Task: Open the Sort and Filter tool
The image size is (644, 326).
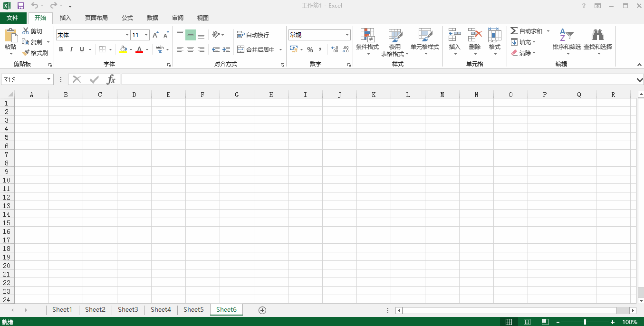Action: pos(567,35)
